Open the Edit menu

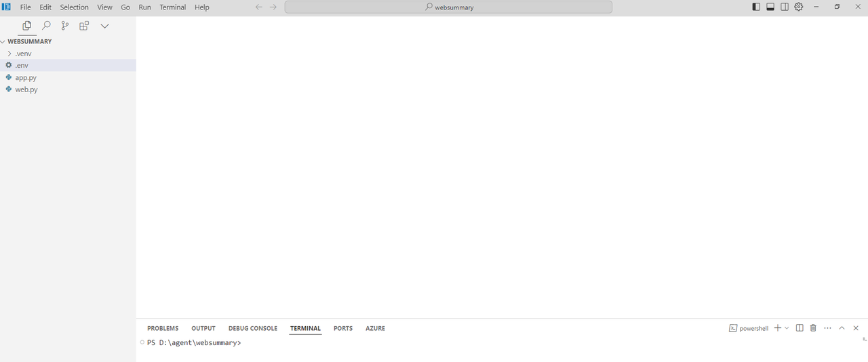[45, 7]
